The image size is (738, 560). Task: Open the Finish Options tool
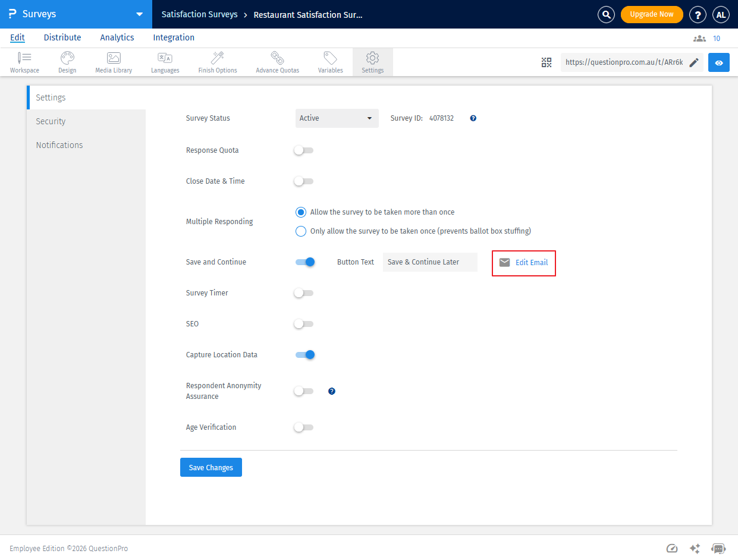click(x=217, y=62)
